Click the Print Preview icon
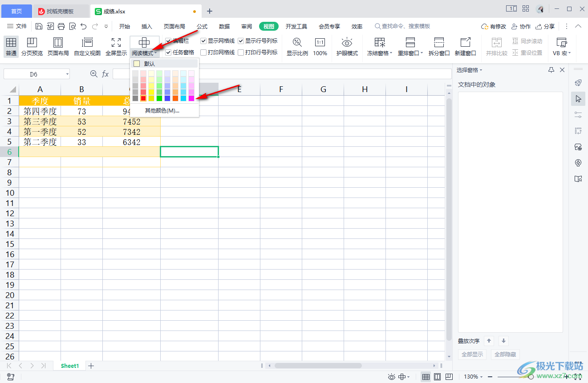 (x=73, y=26)
